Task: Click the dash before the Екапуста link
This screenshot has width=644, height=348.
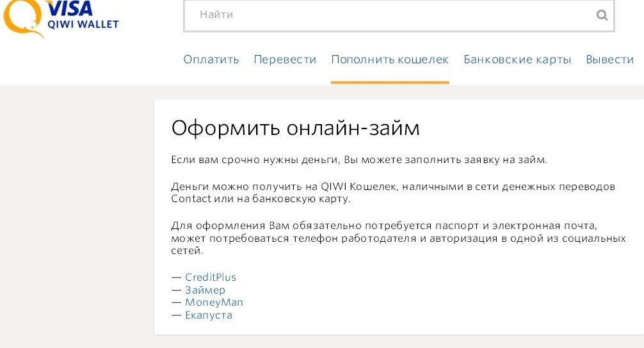Action: 176,315
